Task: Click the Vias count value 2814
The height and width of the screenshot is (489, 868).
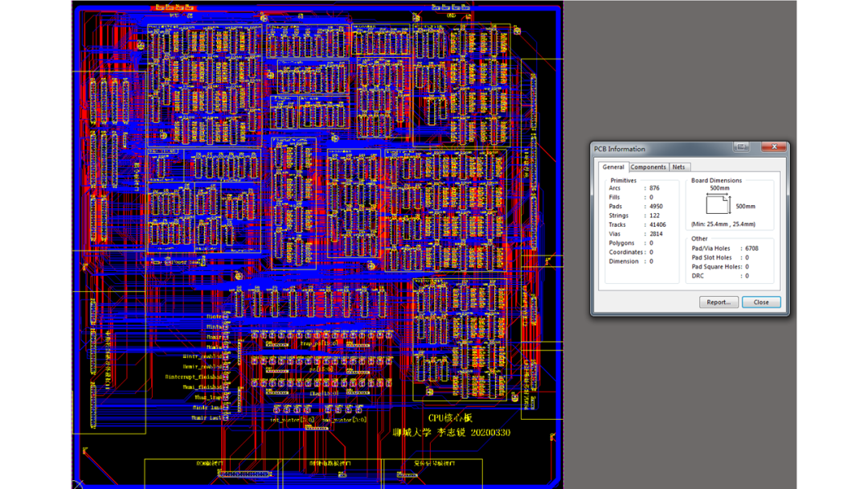Action: (x=656, y=234)
